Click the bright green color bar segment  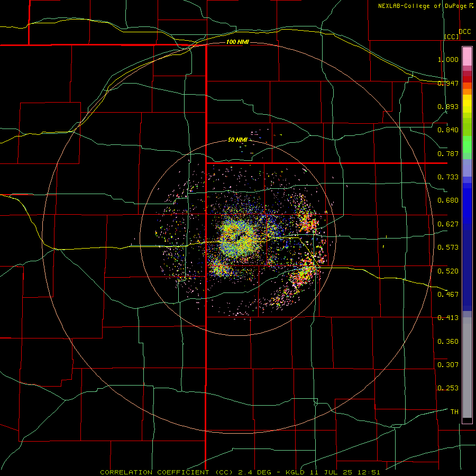click(467, 144)
